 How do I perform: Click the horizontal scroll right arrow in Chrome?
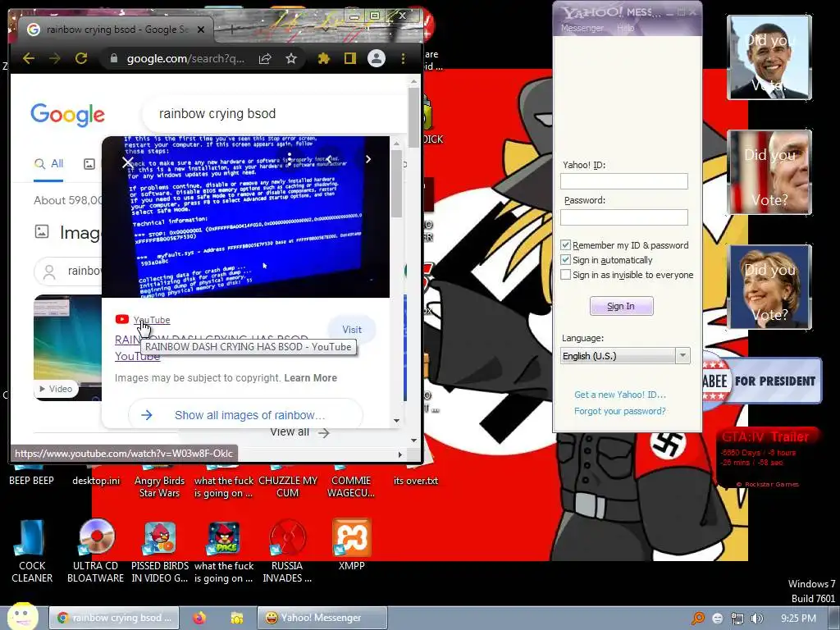click(400, 454)
